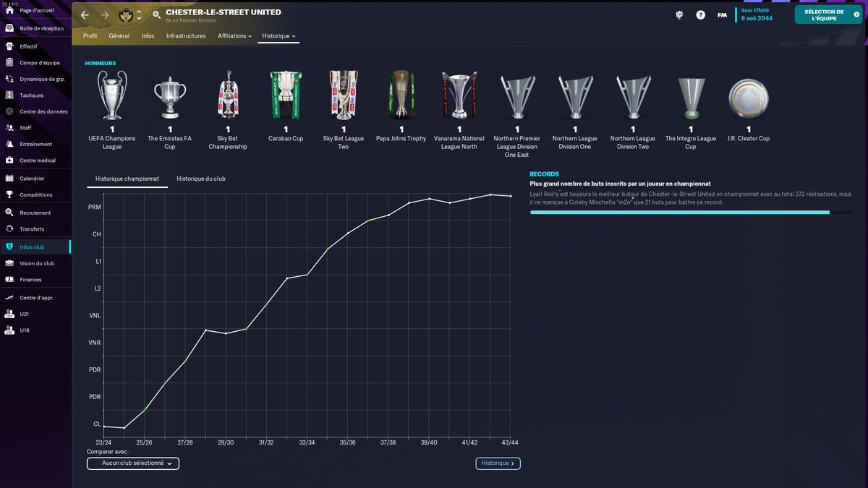The height and width of the screenshot is (488, 868).
Task: Click the chart's final 43/44 data point
Action: pos(511,196)
